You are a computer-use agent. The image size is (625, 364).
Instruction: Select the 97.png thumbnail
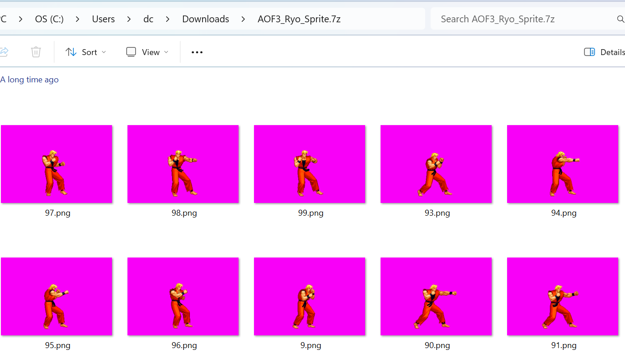pyautogui.click(x=56, y=164)
